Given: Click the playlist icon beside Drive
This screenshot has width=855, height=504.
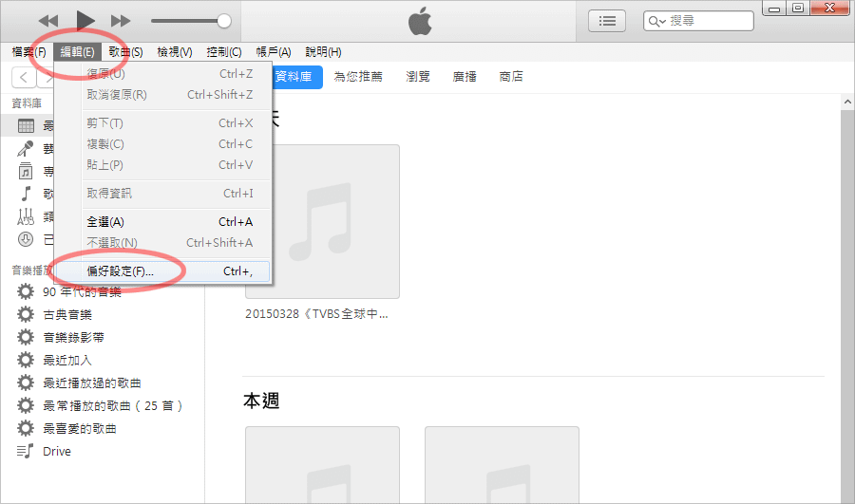Looking at the screenshot, I should point(26,451).
